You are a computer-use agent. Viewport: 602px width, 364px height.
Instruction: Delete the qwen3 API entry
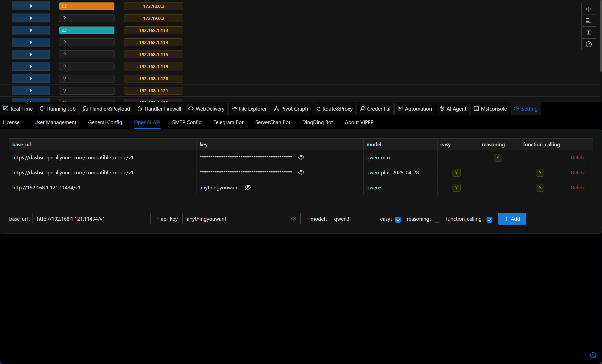578,188
